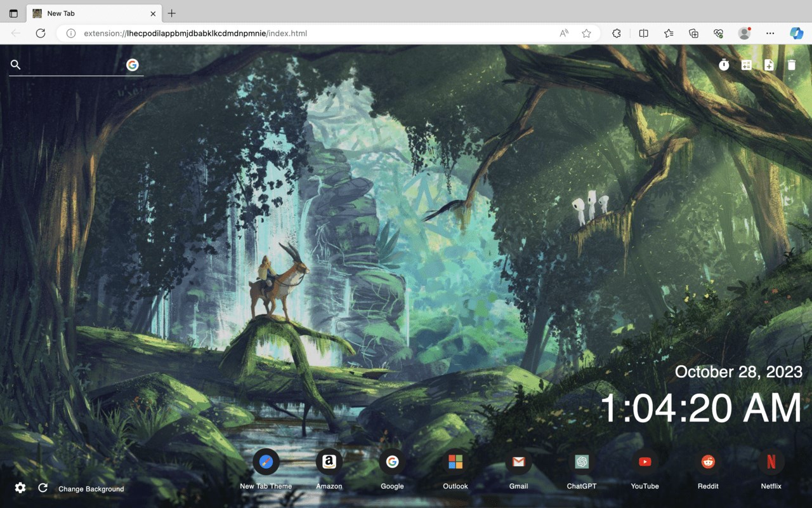Viewport: 812px width, 508px height.
Task: Click the Amazon label under shortcut
Action: pyautogui.click(x=329, y=486)
